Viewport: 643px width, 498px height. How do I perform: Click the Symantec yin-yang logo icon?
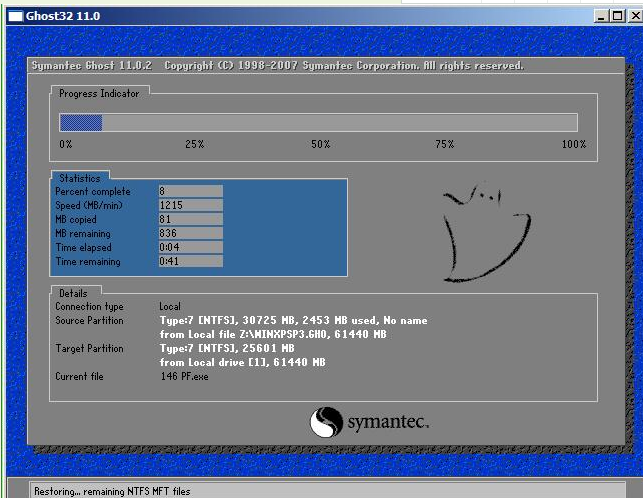point(326,422)
